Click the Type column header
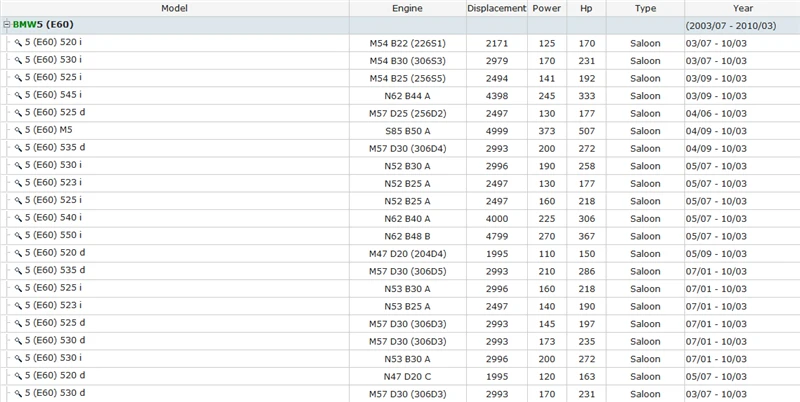The image size is (800, 402). pyautogui.click(x=645, y=8)
